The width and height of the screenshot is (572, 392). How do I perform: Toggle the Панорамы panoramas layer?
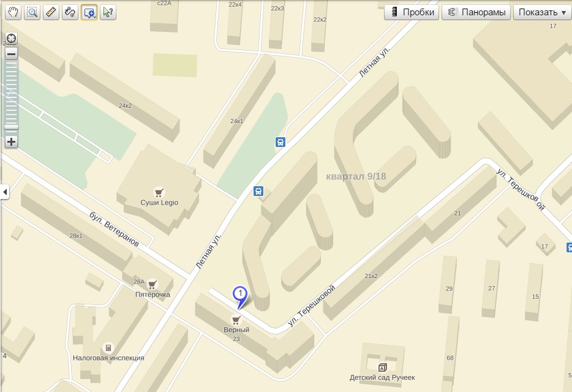click(x=476, y=12)
